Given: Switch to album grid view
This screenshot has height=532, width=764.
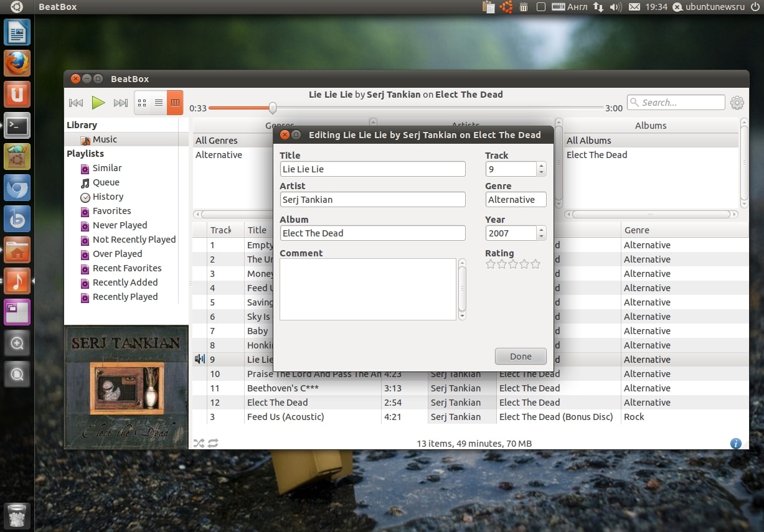Looking at the screenshot, I should tap(142, 103).
